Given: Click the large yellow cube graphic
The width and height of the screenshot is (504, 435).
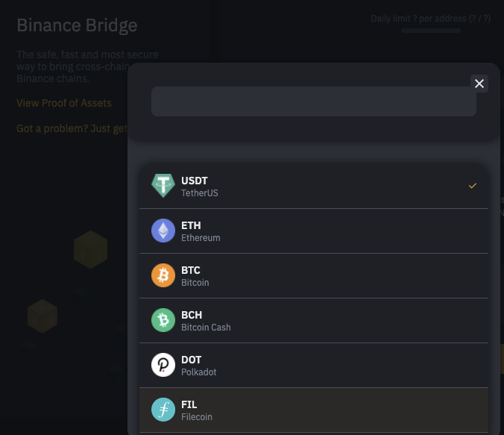Looking at the screenshot, I should [x=91, y=249].
